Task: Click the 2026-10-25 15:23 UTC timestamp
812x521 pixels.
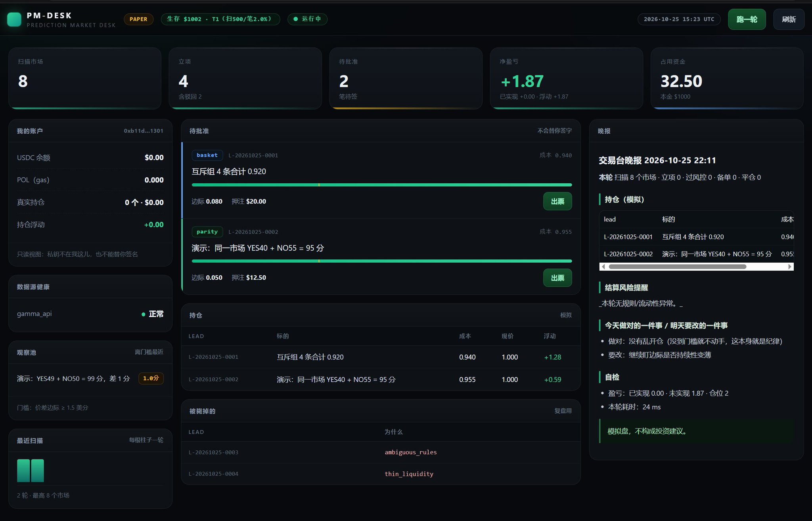Action: coord(679,19)
